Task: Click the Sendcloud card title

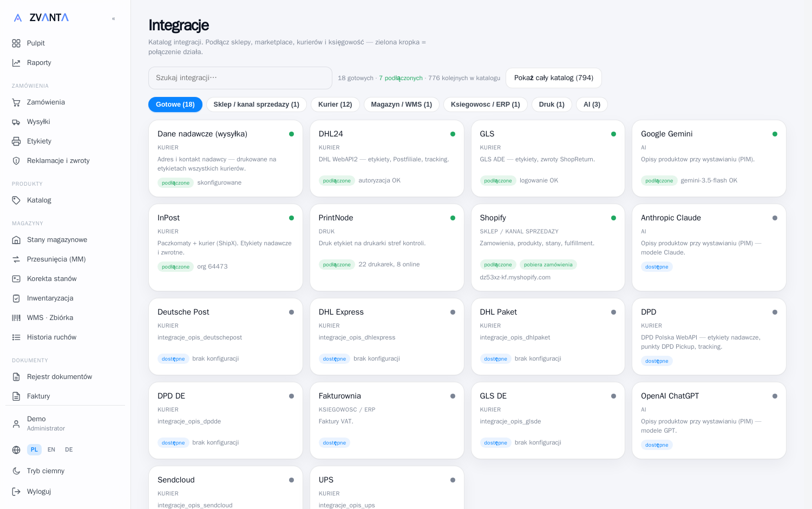Action: click(x=176, y=480)
